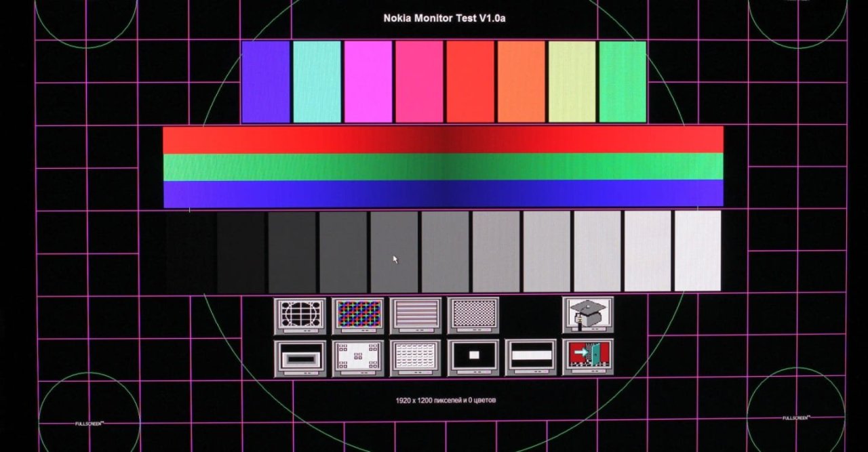
Task: Select the white horizontal bar test icon
Action: [x=530, y=357]
